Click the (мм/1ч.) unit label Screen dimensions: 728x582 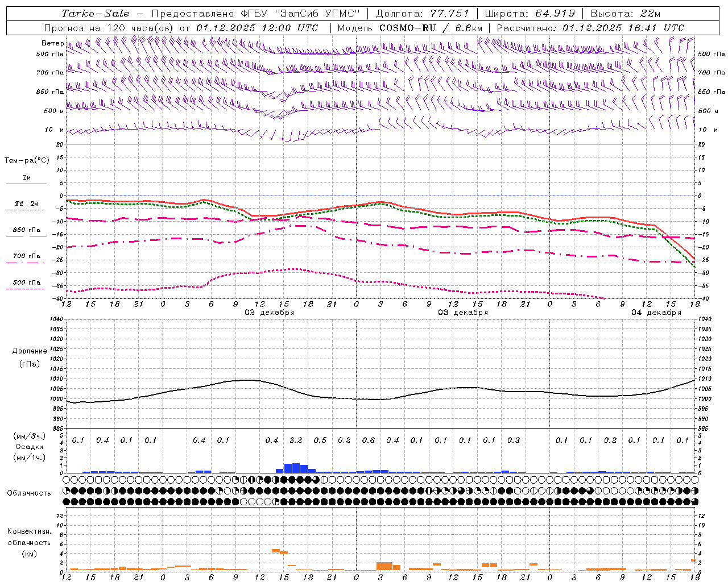29,458
